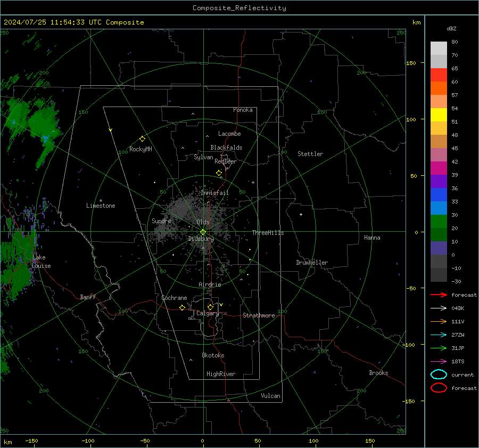
Task: Click the red 'forecast' ellipse legend icon
Action: tap(439, 388)
